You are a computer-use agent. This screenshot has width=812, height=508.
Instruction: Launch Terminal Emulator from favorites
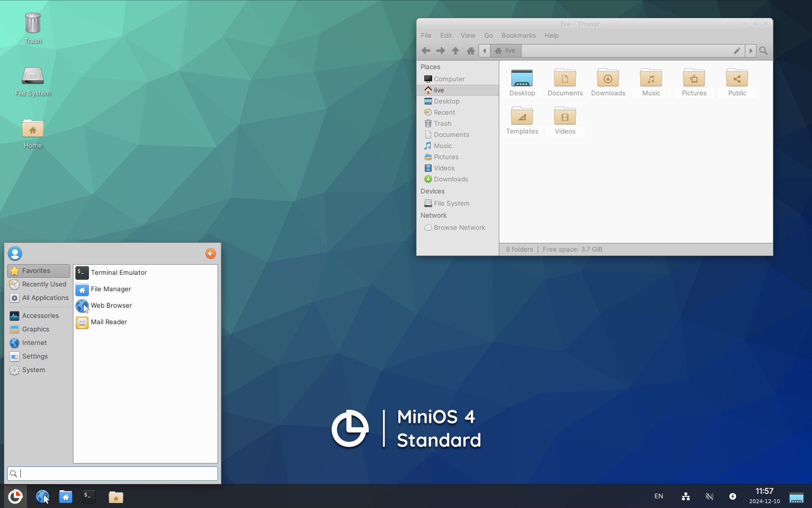click(x=145, y=273)
